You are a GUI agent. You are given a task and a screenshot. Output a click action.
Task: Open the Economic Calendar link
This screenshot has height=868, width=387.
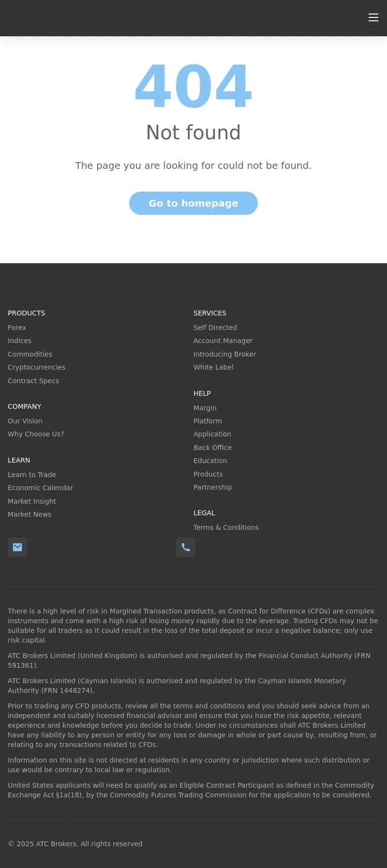point(40,488)
